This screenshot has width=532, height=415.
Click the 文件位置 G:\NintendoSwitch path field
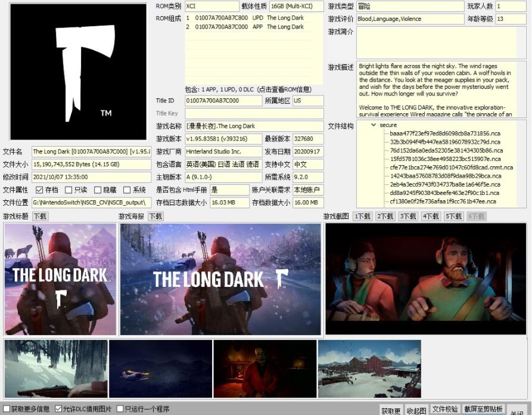[x=92, y=202]
